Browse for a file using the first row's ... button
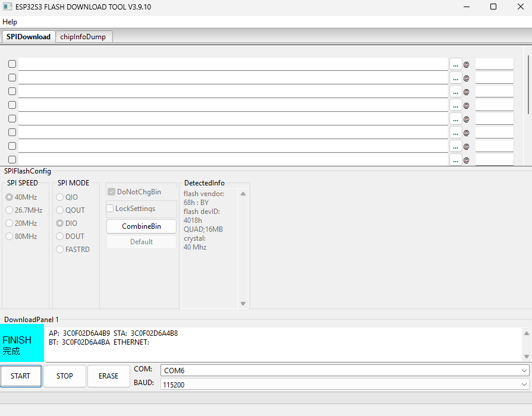The width and height of the screenshot is (532, 416). point(456,64)
